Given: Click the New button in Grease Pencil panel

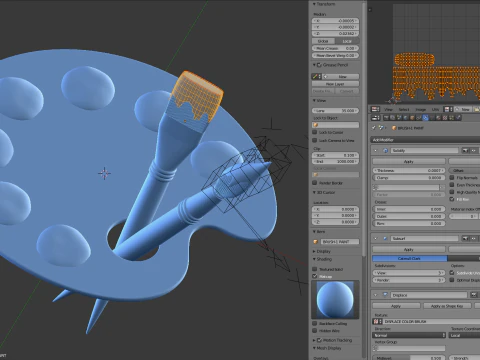Looking at the screenshot, I should point(340,77).
